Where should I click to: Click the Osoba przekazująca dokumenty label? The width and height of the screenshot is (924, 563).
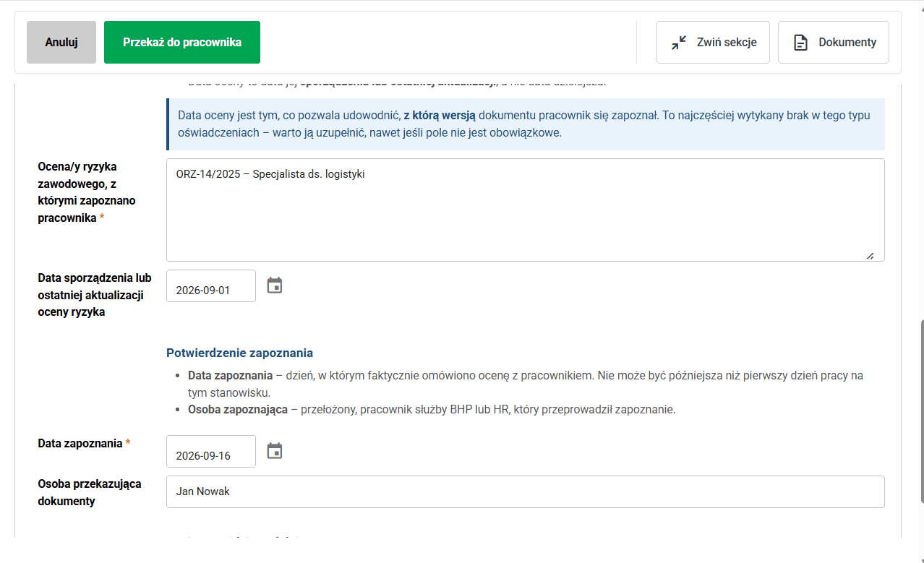click(90, 492)
